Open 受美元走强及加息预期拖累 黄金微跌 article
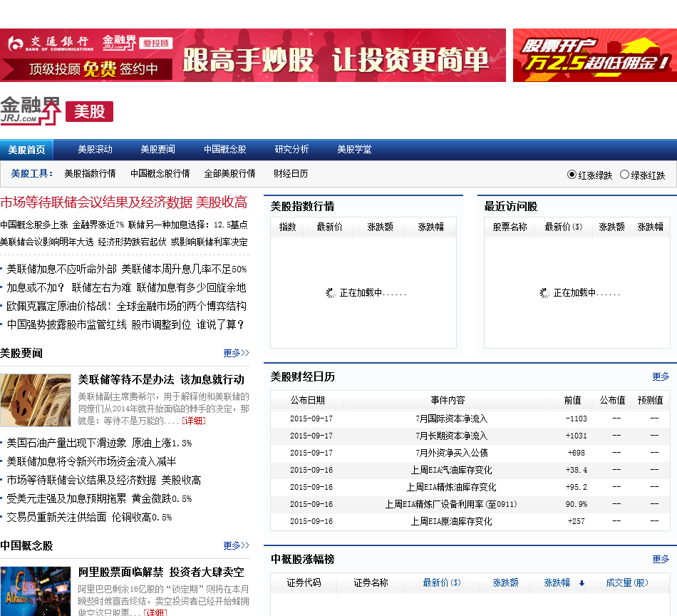This screenshot has width=677, height=616. 99,499
